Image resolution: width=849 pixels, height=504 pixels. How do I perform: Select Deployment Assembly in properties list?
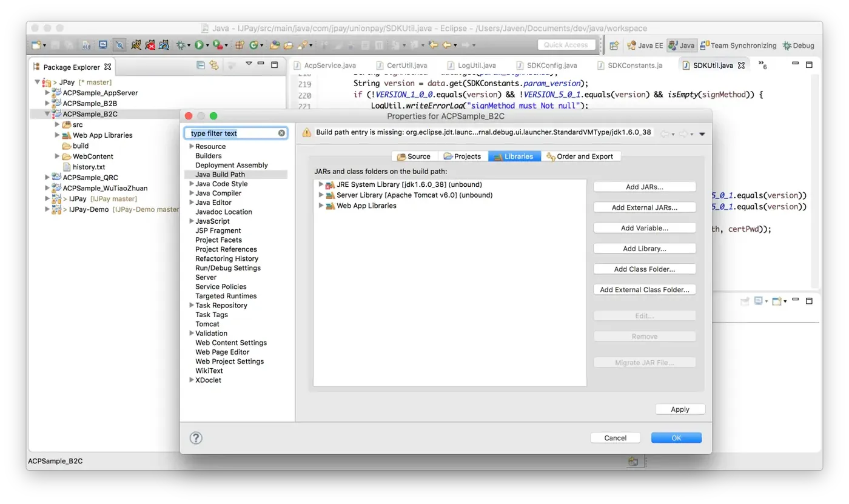[232, 165]
